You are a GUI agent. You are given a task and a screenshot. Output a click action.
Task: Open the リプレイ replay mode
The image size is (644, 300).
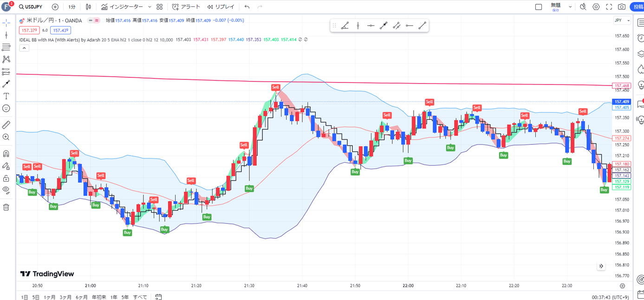click(x=221, y=7)
